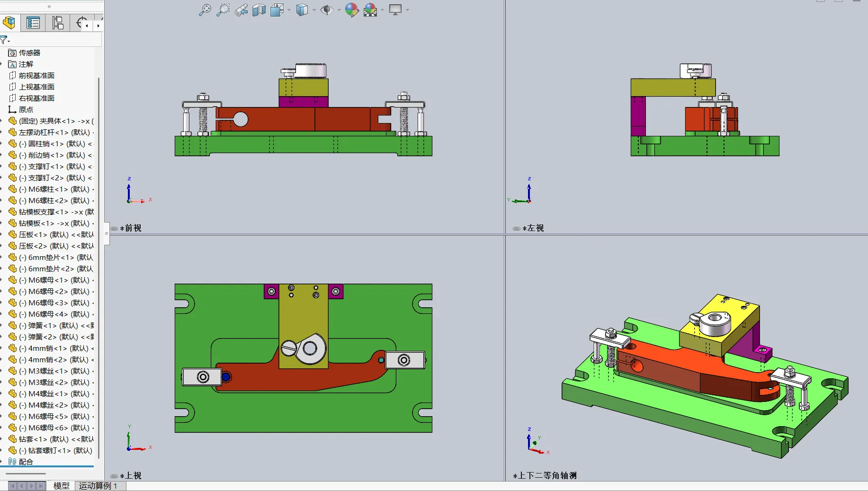868x491 pixels.
Task: Open the 模型 tab at the bottom
Action: point(61,486)
